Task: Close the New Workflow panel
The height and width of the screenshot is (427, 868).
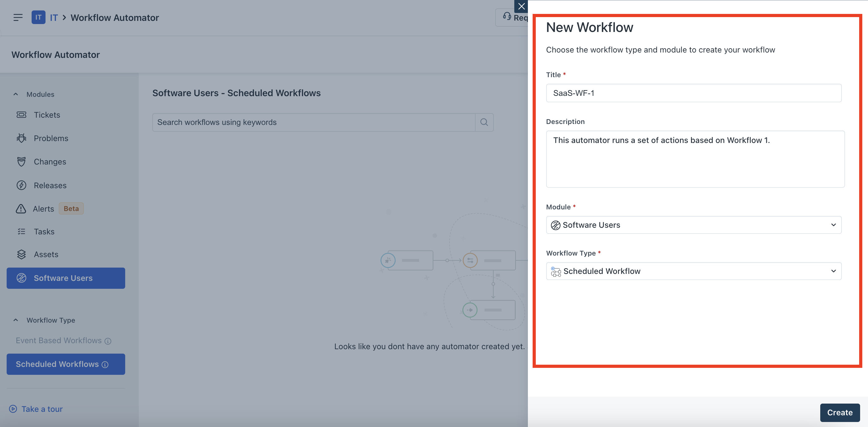Action: click(x=521, y=6)
